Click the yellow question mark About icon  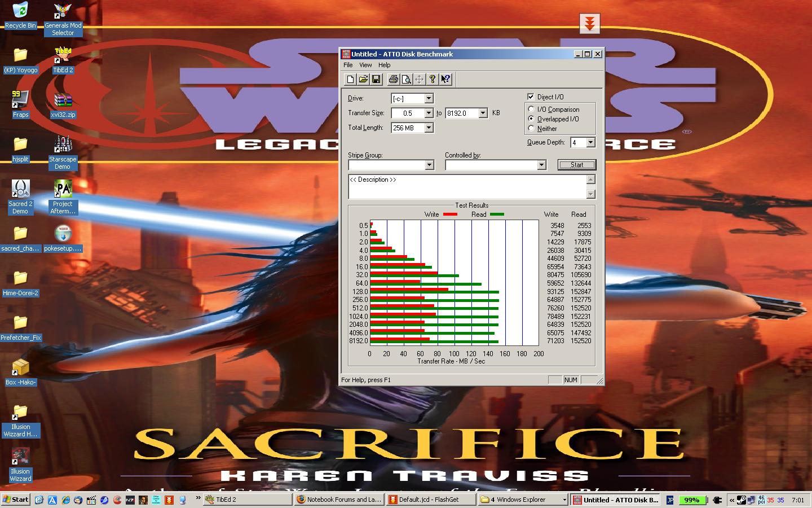tap(433, 80)
